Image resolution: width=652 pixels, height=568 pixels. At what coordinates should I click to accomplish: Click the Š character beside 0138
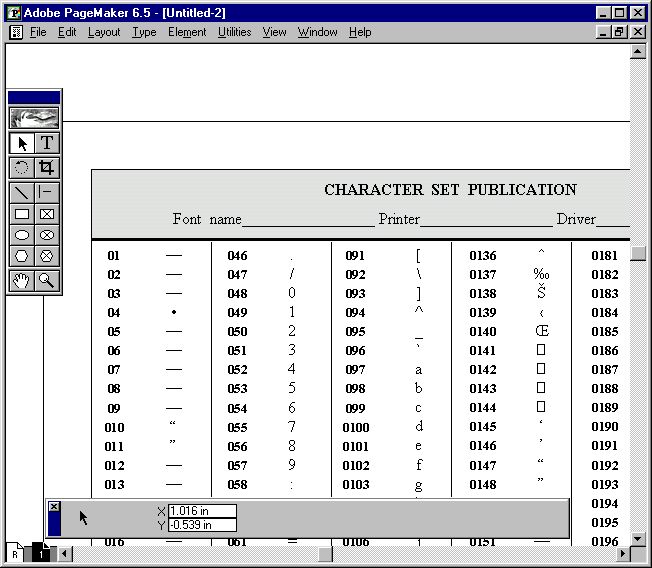(541, 292)
